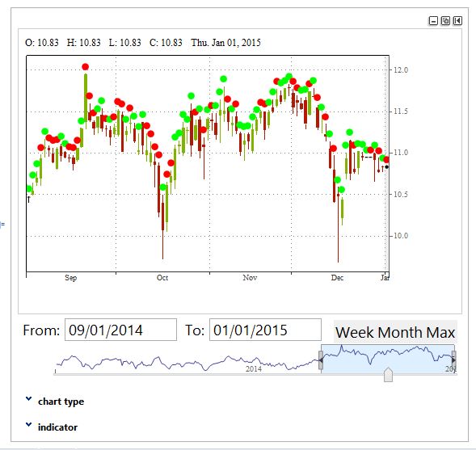476x450 pixels.
Task: Expand the chart type section
Action: point(55,402)
